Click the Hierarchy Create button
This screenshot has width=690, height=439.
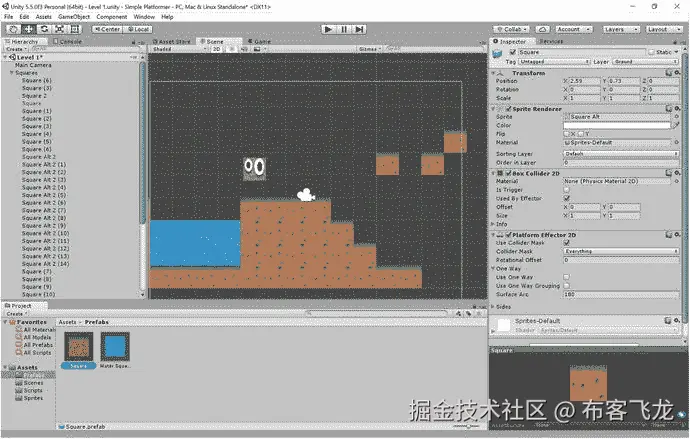coord(15,49)
